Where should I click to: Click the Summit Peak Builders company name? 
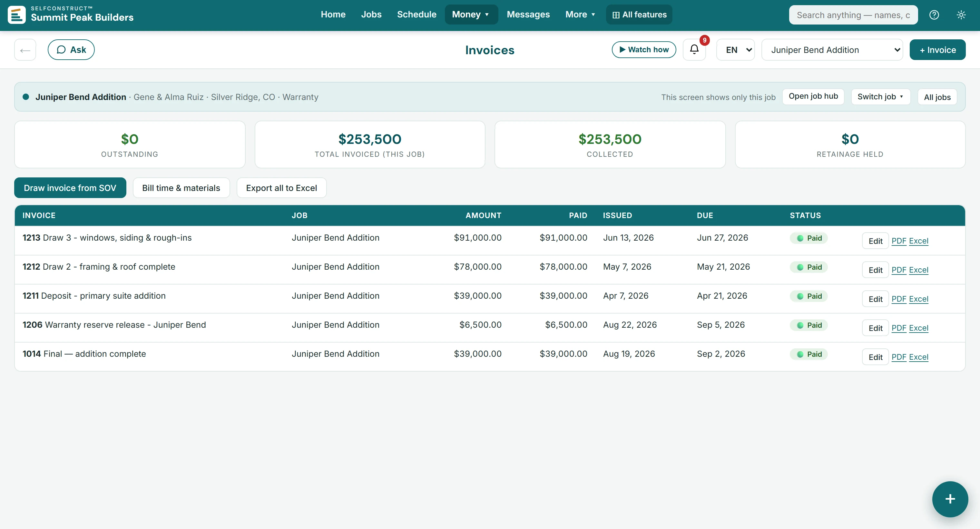point(82,17)
